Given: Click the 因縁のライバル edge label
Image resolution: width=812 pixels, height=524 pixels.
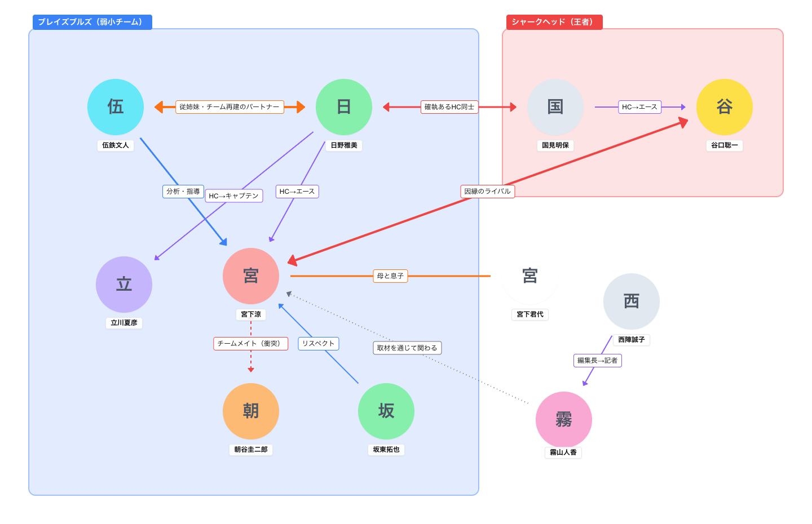Looking at the screenshot, I should tap(487, 192).
